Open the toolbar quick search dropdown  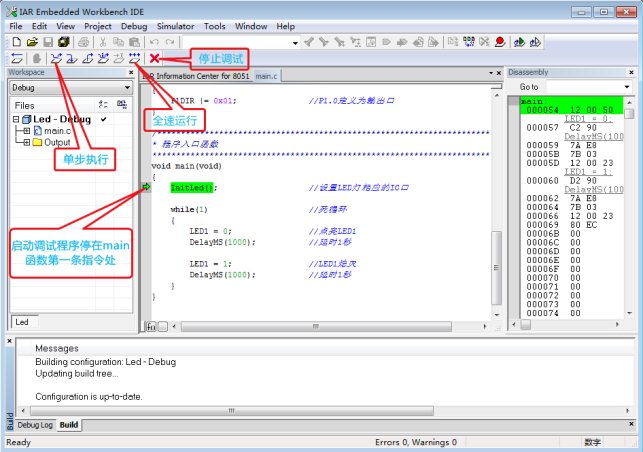click(295, 43)
